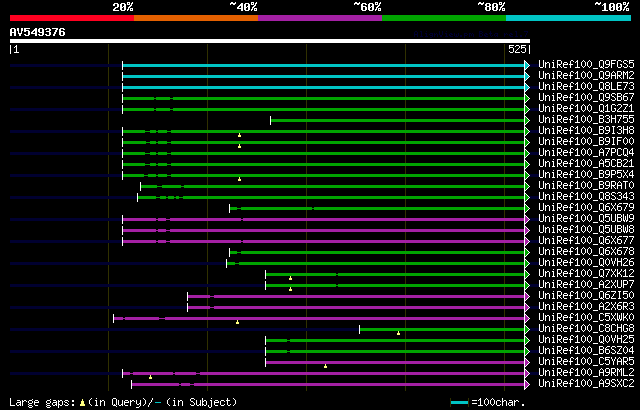
Task: Select UniRef100_Q6X677 label
Action: click(586, 241)
